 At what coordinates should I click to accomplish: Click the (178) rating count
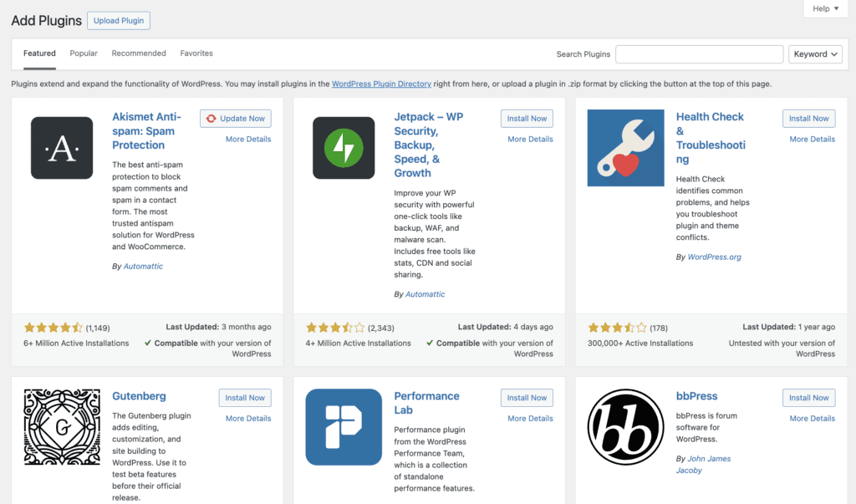click(659, 328)
